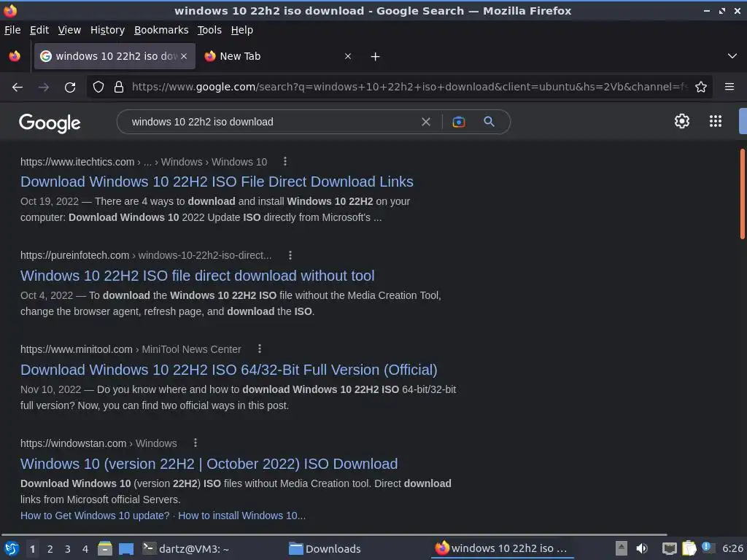Open the Firefox View pinned tab icon

pyautogui.click(x=15, y=56)
